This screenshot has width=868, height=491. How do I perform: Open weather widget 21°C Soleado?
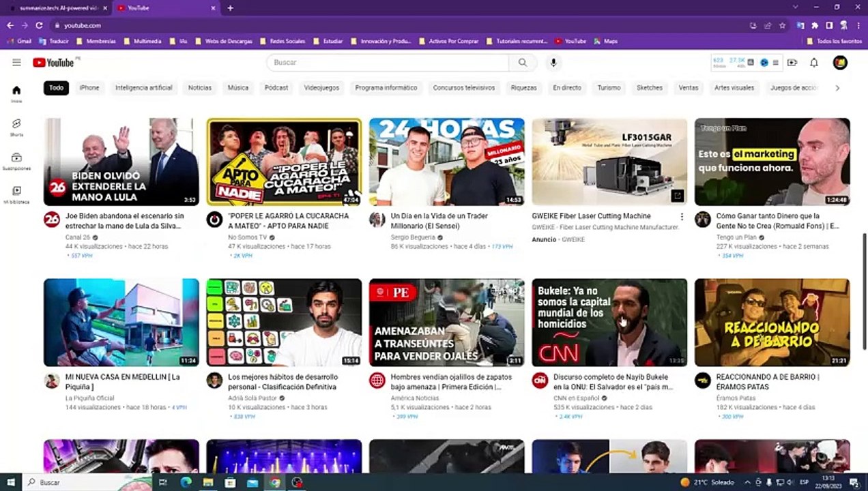707,482
